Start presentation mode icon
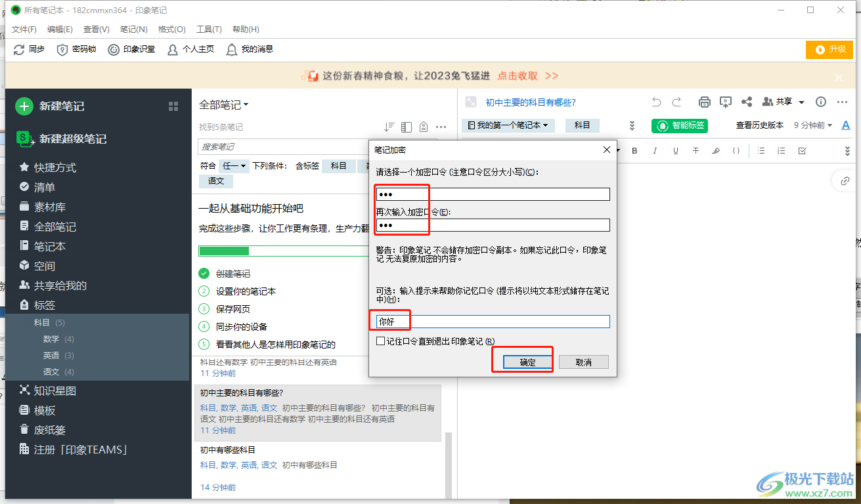This screenshot has height=504, width=861. pyautogui.click(x=726, y=102)
